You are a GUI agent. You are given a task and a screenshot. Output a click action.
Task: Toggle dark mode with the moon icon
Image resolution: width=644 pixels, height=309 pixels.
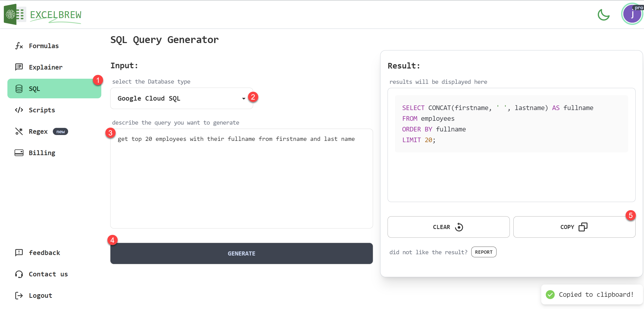tap(603, 15)
